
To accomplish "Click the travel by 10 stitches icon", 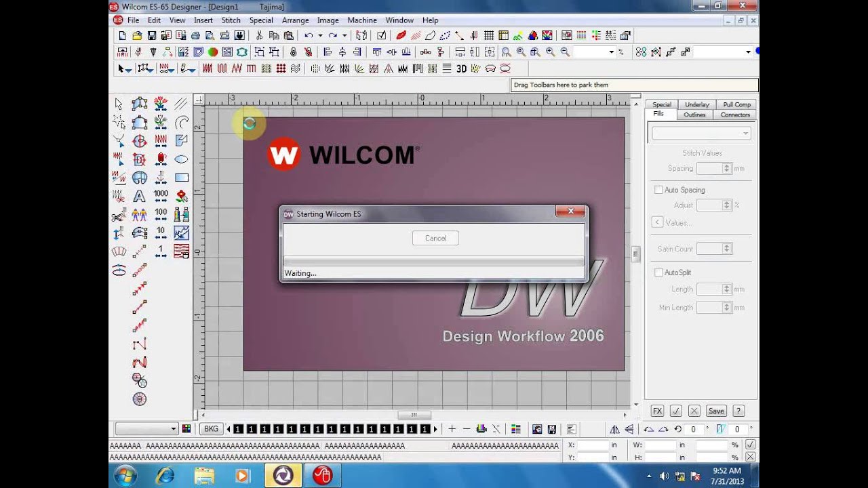I will pyautogui.click(x=161, y=232).
